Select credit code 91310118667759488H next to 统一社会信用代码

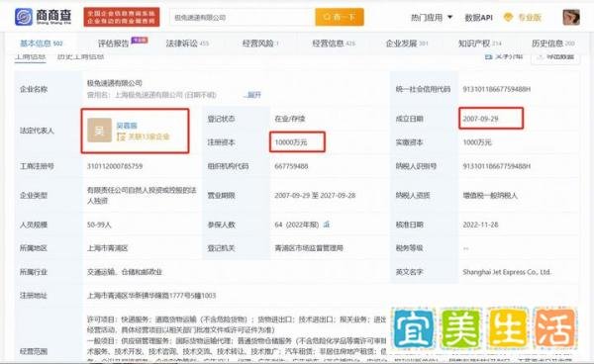point(497,89)
